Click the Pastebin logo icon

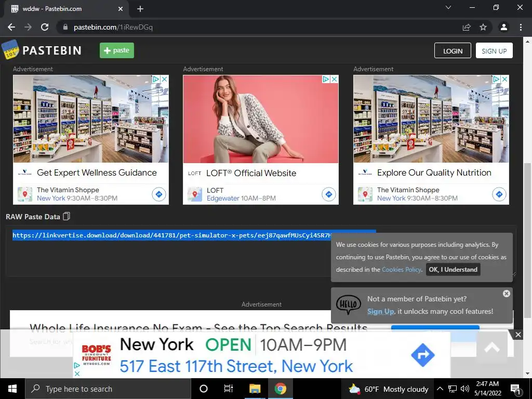(10, 50)
